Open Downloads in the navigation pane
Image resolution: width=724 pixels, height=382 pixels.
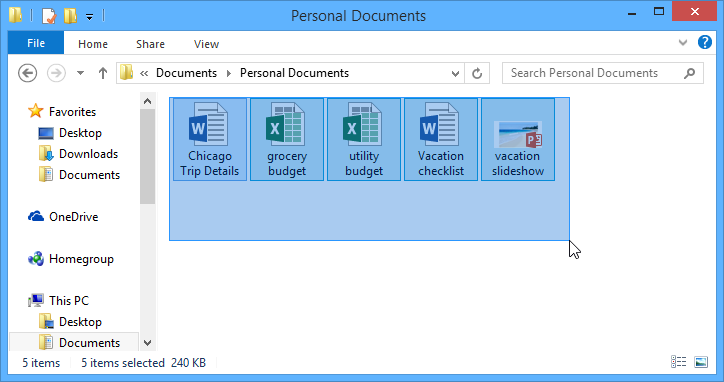[x=88, y=154]
